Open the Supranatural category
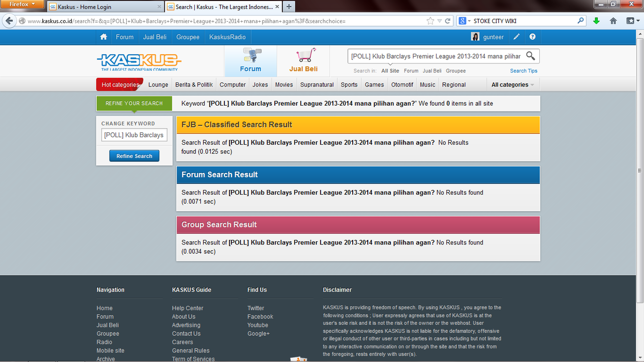 pyautogui.click(x=317, y=84)
